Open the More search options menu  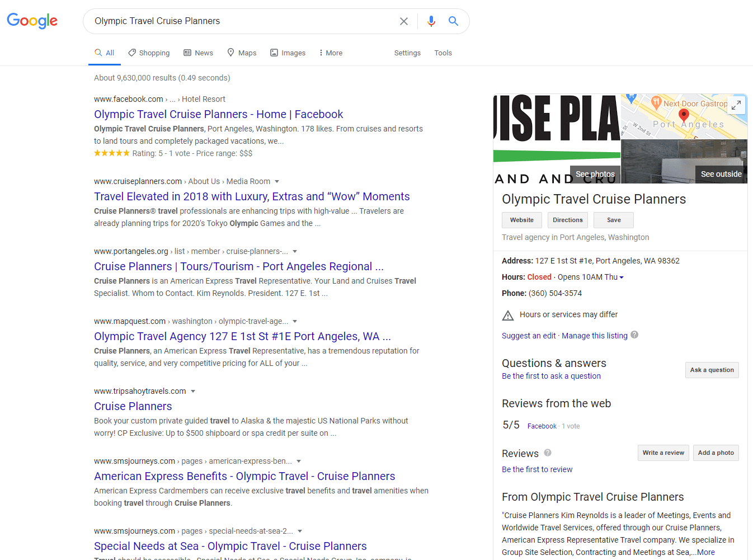[330, 53]
